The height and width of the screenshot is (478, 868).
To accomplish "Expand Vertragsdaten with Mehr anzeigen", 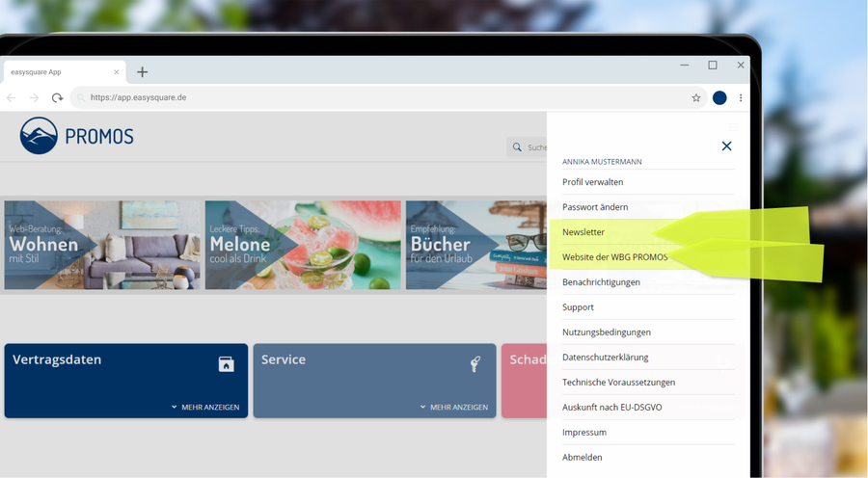I will click(205, 407).
